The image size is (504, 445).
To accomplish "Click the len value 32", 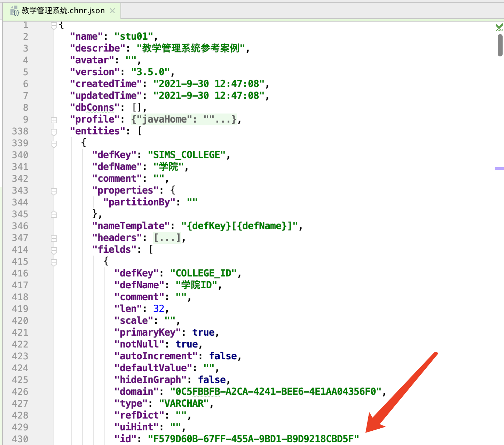I will pos(159,309).
